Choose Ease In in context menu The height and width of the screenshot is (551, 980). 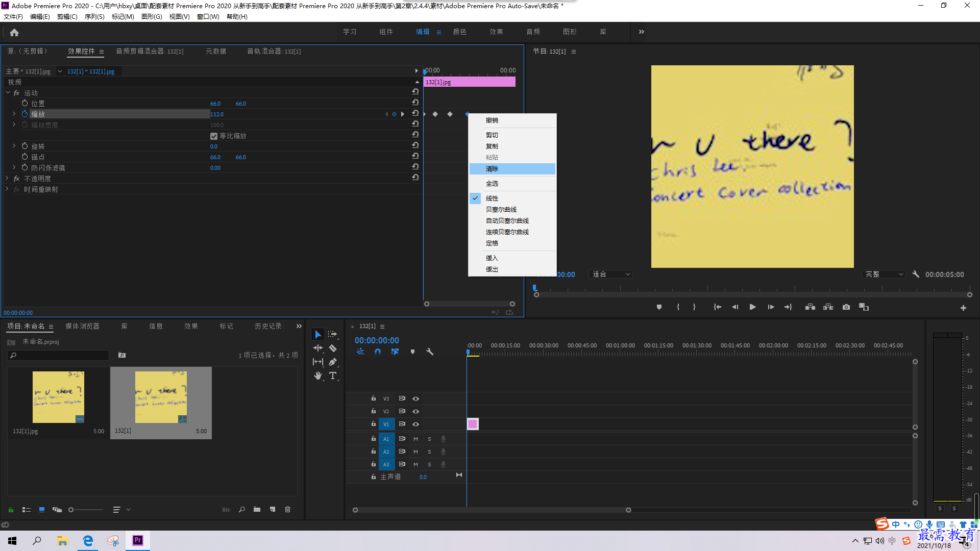pos(512,258)
